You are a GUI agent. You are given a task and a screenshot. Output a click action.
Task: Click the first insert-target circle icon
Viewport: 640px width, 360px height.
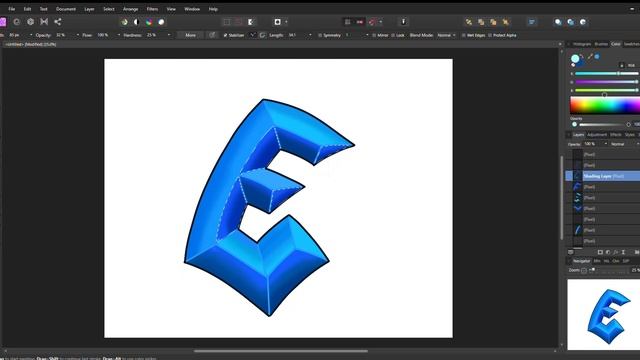[558, 22]
